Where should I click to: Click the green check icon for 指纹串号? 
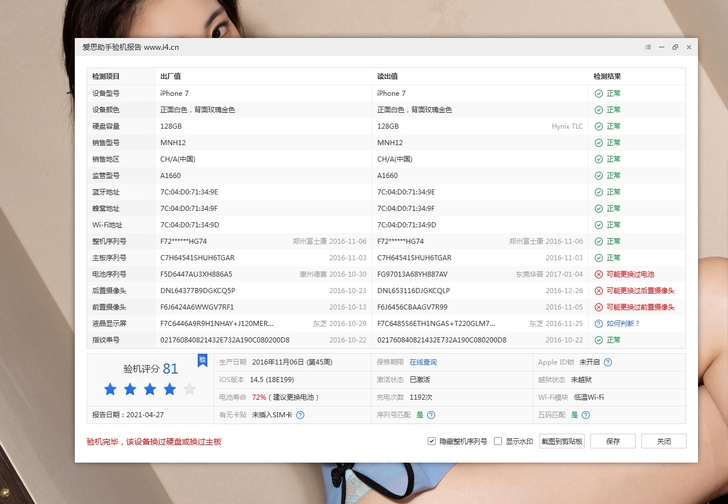[x=599, y=340]
